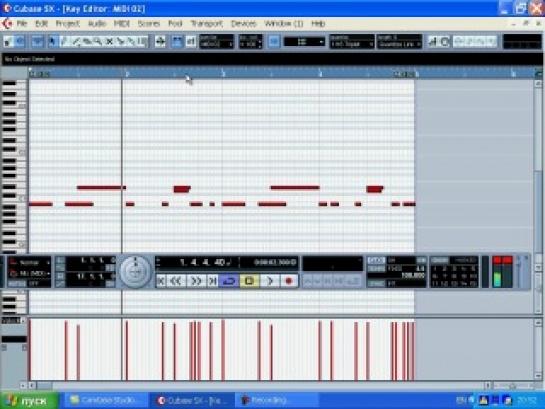Click the insert velocity value field

point(250,41)
